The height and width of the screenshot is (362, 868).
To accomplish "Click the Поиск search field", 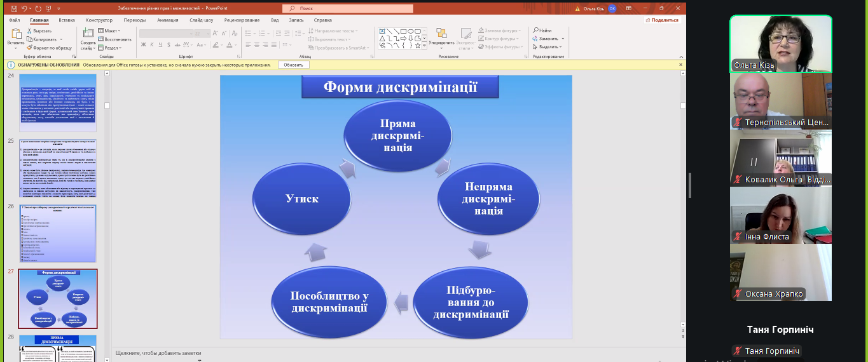I will coord(348,8).
